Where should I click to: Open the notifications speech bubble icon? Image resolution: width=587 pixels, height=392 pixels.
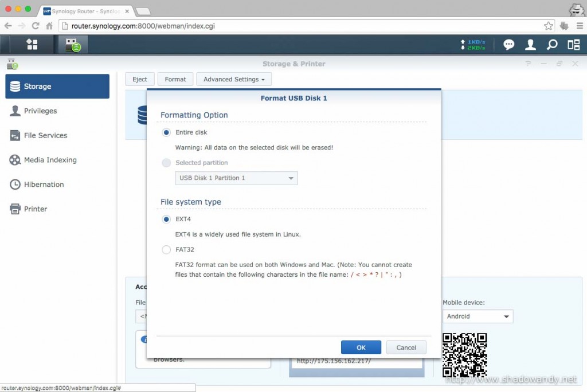(509, 45)
